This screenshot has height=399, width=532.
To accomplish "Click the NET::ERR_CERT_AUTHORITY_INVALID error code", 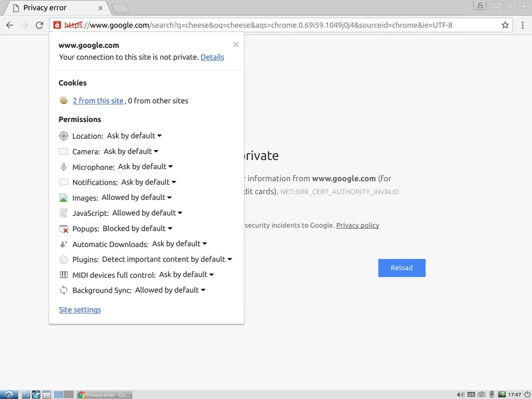I will [340, 192].
